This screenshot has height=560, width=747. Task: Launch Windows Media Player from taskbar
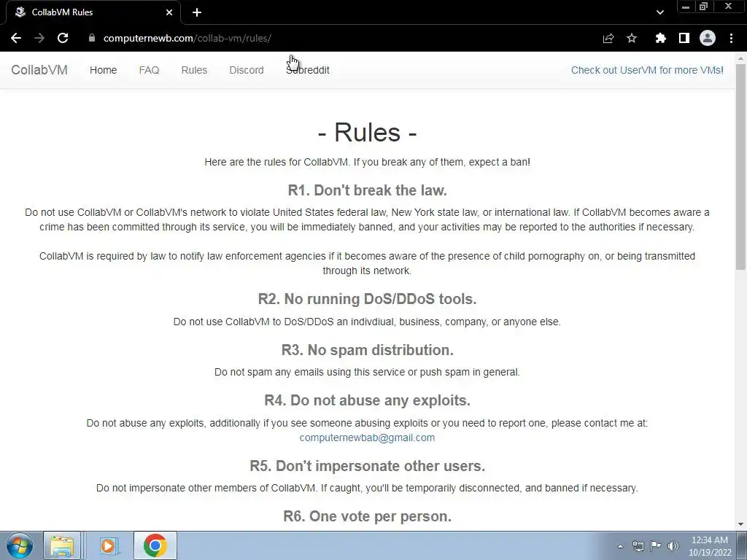point(108,545)
